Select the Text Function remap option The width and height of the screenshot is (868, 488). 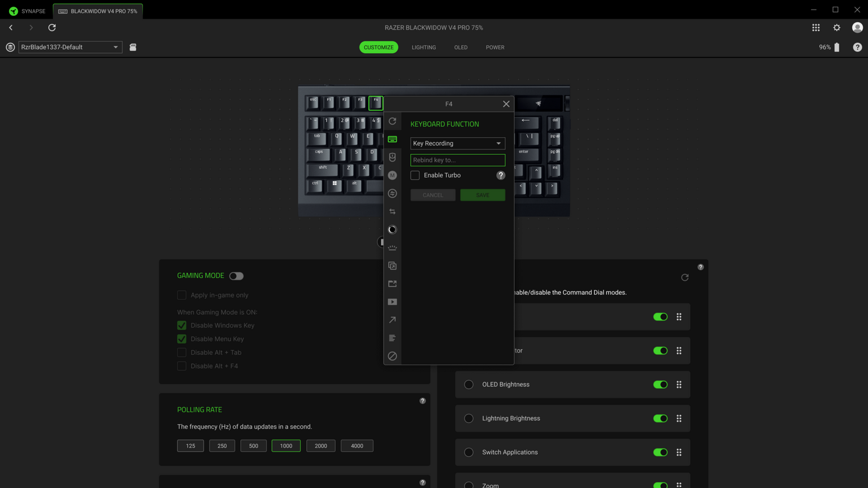[x=392, y=338]
